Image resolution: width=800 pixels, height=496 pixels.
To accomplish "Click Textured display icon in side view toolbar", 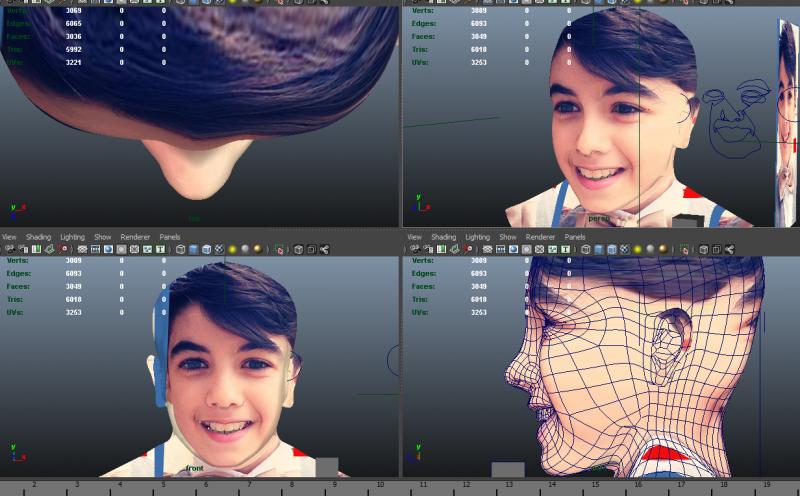I will pyautogui.click(x=624, y=249).
